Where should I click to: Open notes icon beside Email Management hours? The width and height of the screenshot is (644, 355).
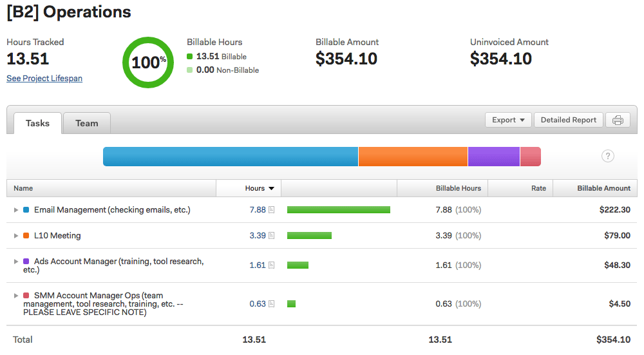[x=272, y=210]
